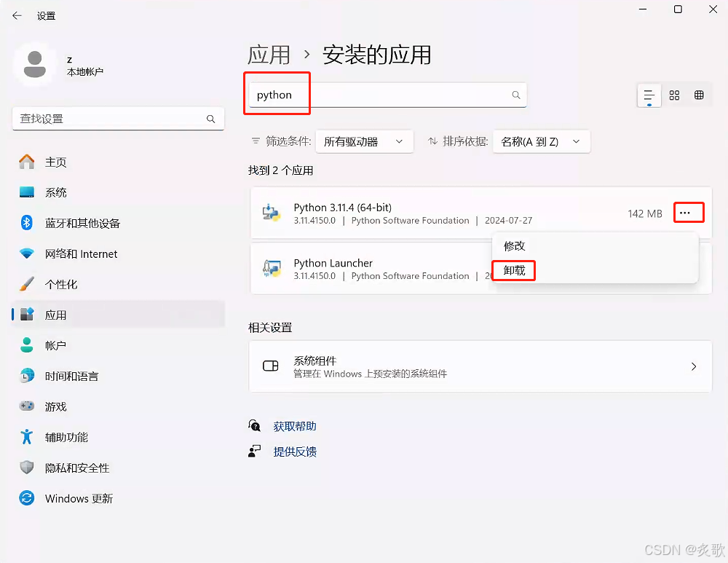Click the 2024-07-27 install date
This screenshot has width=728, height=563.
point(508,220)
